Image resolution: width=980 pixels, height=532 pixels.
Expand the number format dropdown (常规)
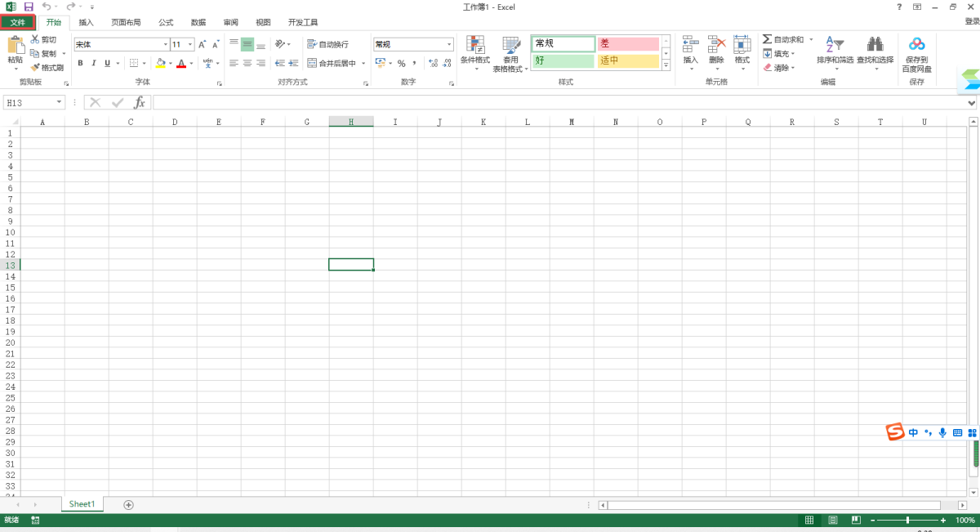449,44
